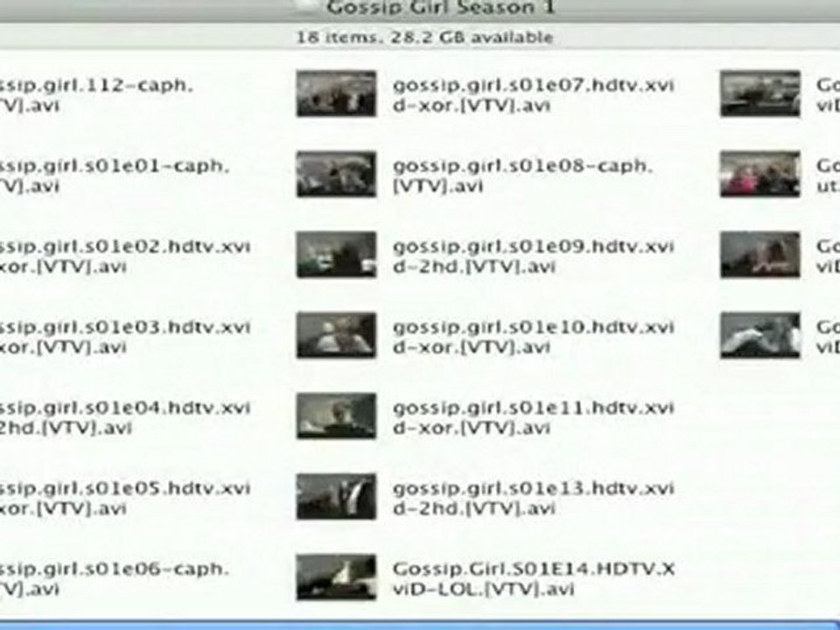
Task: Click the gossip.girl.s01e02.hdtv file label
Action: [125, 256]
